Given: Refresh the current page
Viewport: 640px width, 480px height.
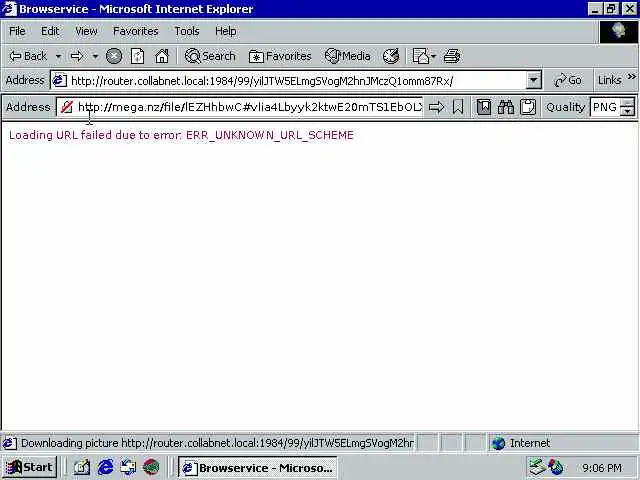Looking at the screenshot, I should click(x=138, y=56).
